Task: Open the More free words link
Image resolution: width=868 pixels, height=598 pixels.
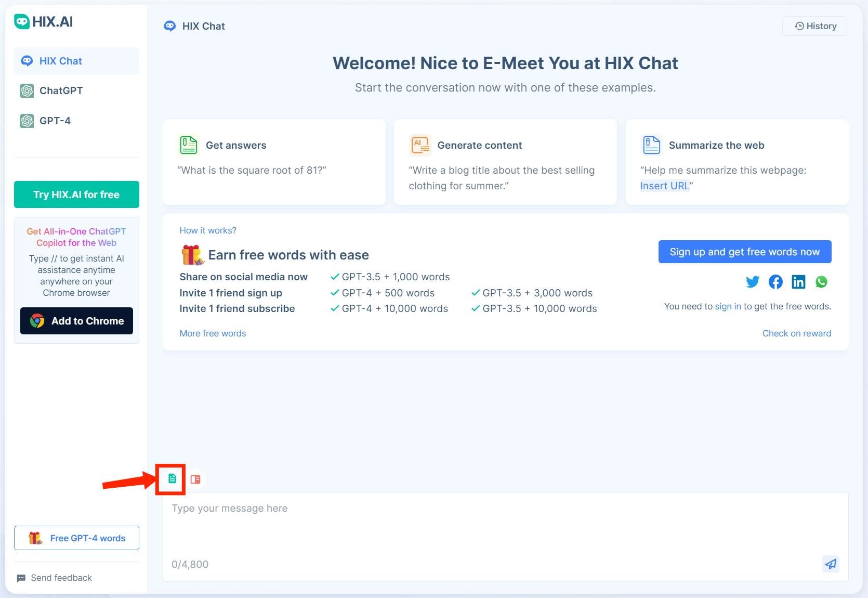Action: coord(213,333)
